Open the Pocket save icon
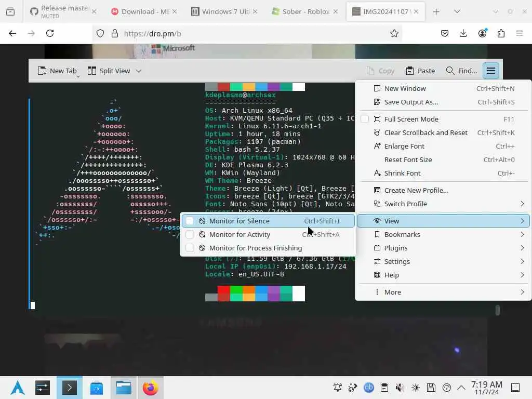Screen dimensions: 532x399 [x=445, y=33]
